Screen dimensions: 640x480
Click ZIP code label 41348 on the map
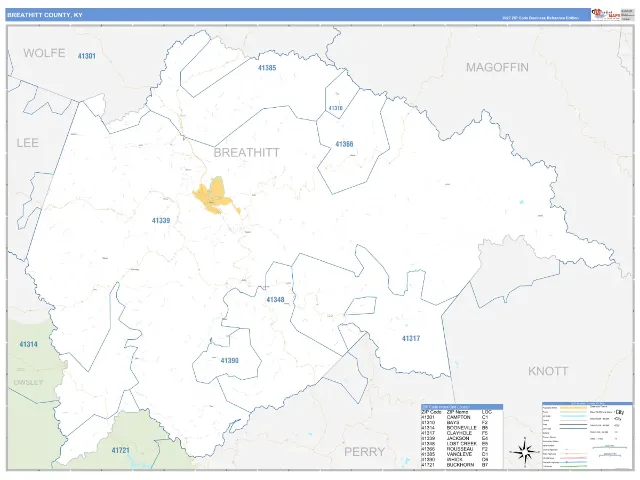(x=275, y=300)
